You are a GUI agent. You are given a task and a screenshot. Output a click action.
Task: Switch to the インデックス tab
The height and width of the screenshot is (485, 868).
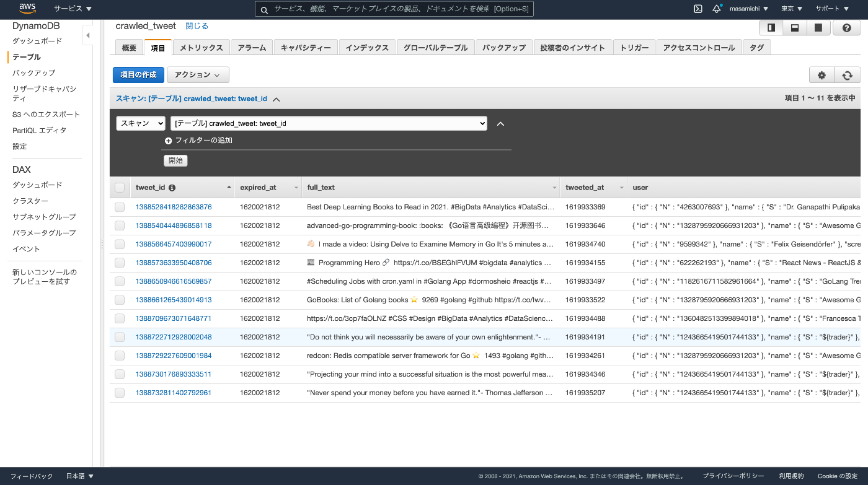(x=367, y=48)
